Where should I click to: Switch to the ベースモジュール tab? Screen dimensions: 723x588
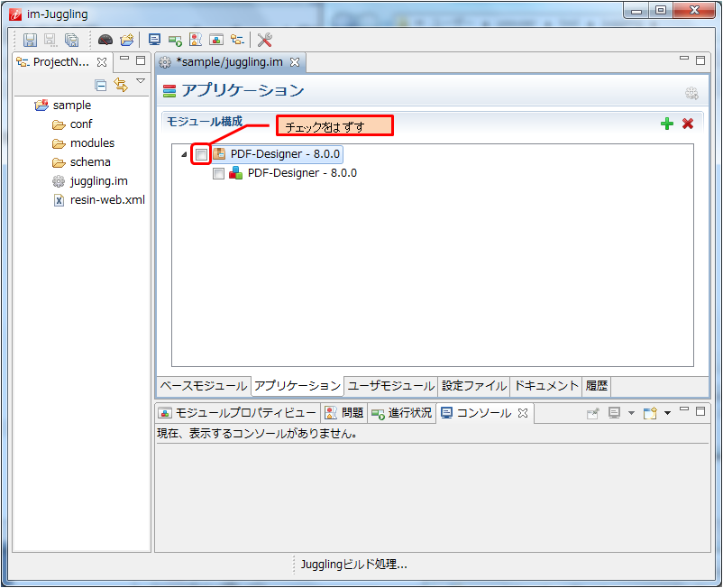(204, 386)
